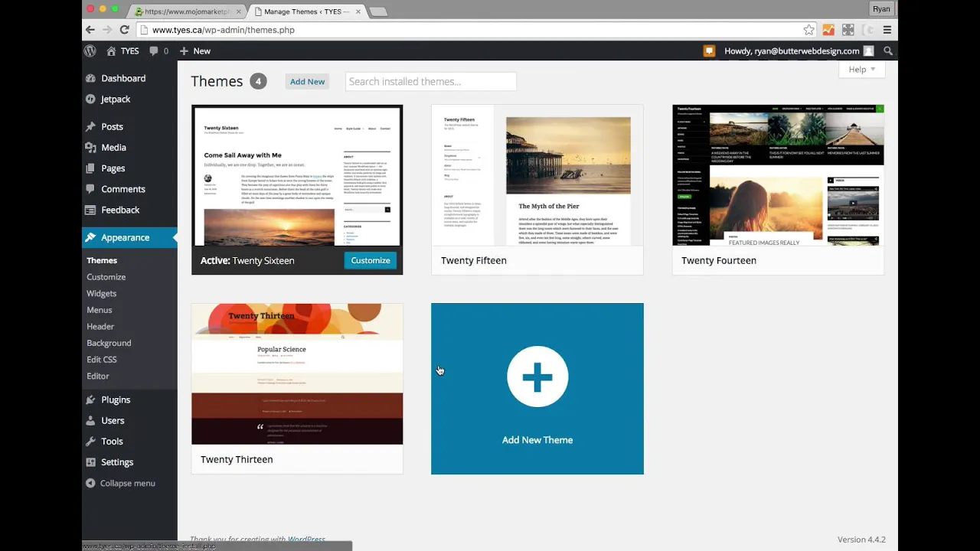This screenshot has width=980, height=551.
Task: Click the Settings sliders icon
Action: (x=91, y=462)
